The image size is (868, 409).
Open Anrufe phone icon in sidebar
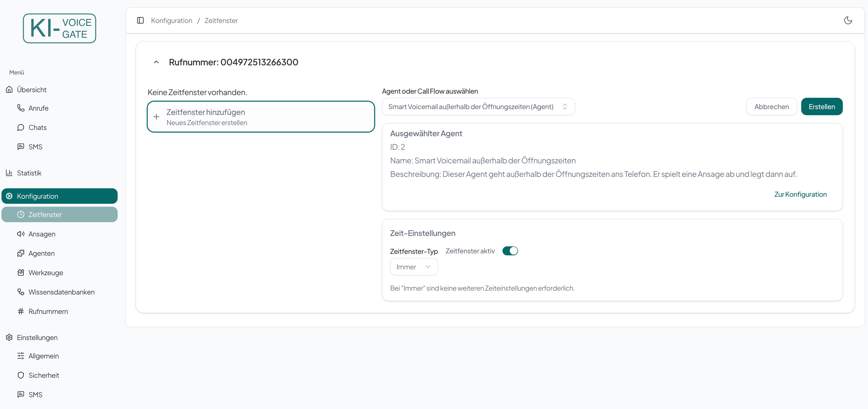(x=21, y=108)
